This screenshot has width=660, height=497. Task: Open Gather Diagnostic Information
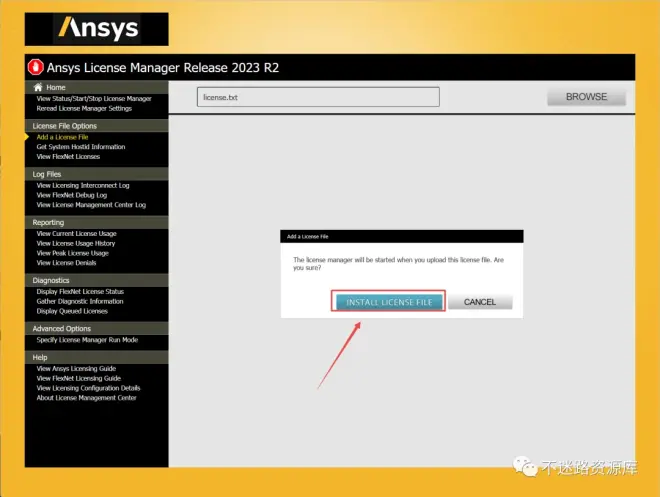[x=80, y=301]
